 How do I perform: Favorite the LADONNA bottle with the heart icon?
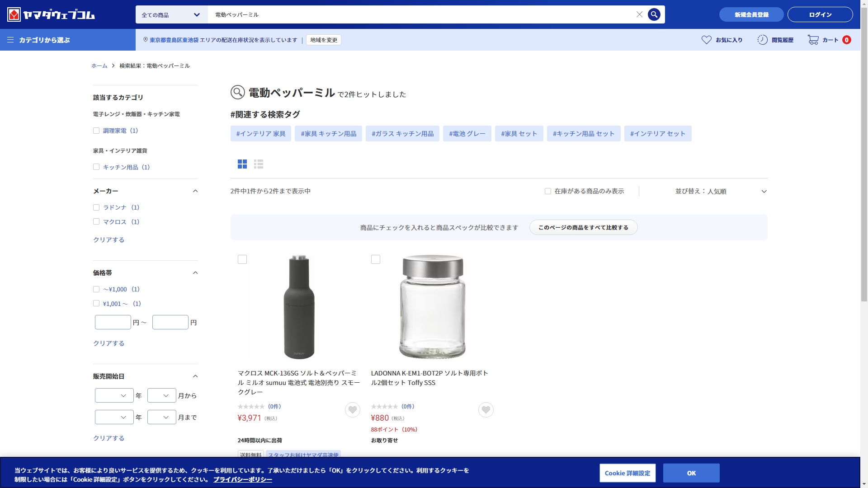(x=486, y=410)
